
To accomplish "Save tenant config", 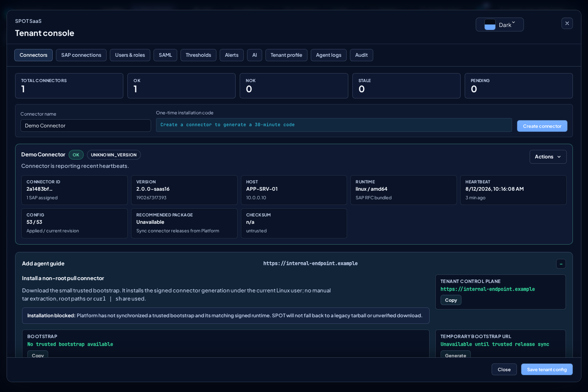I will tap(547, 370).
